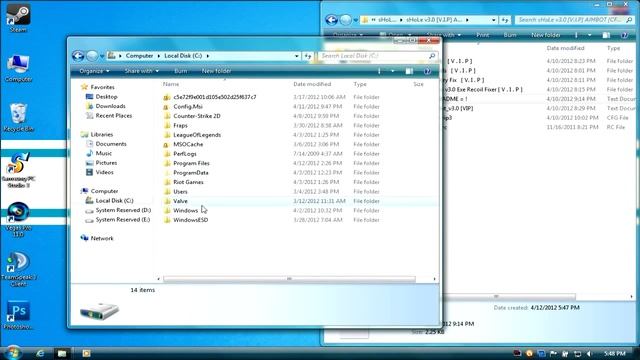Open the Organize dropdown menu

tap(94, 71)
